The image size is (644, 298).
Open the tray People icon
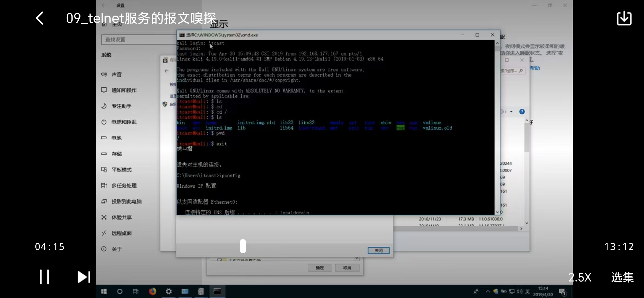476,291
